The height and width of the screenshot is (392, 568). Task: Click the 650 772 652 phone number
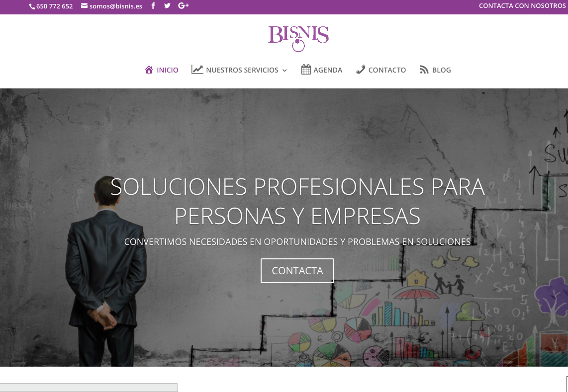point(54,6)
